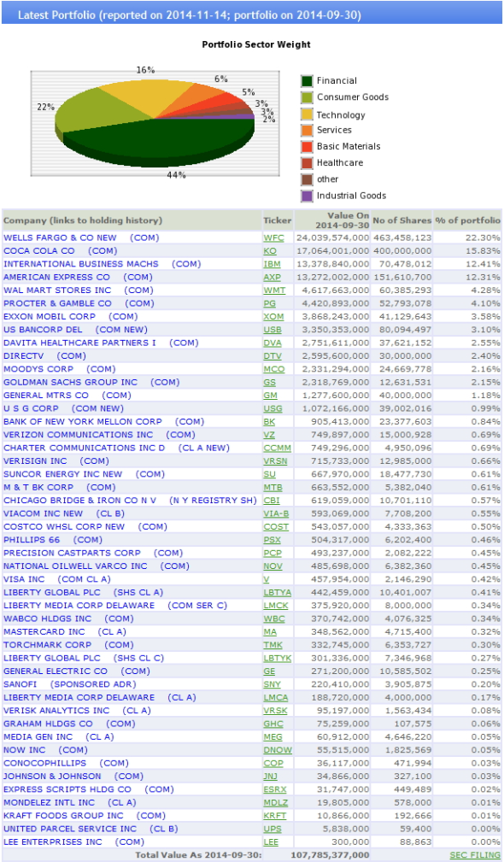Click the VZ ticker link
The width and height of the screenshot is (504, 862).
269,435
